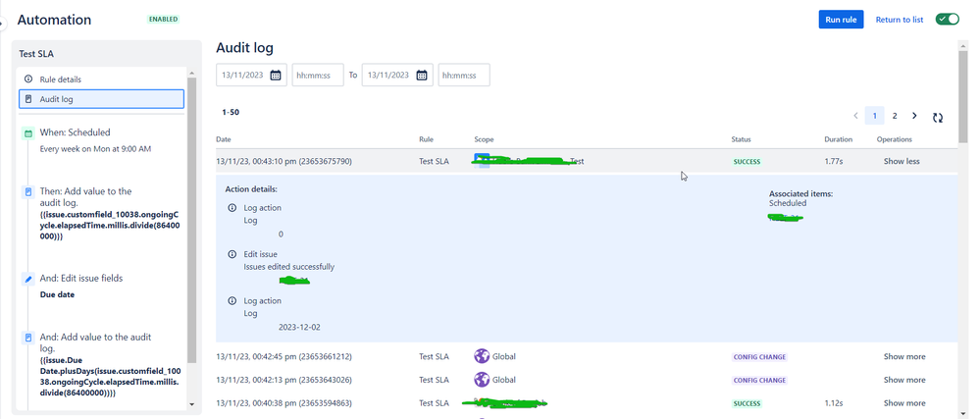Select page 2 of audit log
This screenshot has width=980, height=419.
[x=895, y=116]
